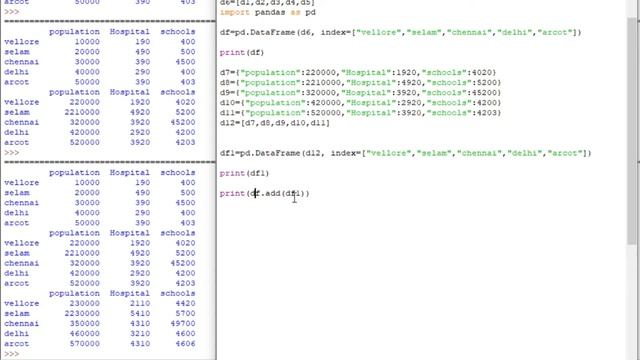Click value 460000 in shell output

pyautogui.click(x=84, y=333)
